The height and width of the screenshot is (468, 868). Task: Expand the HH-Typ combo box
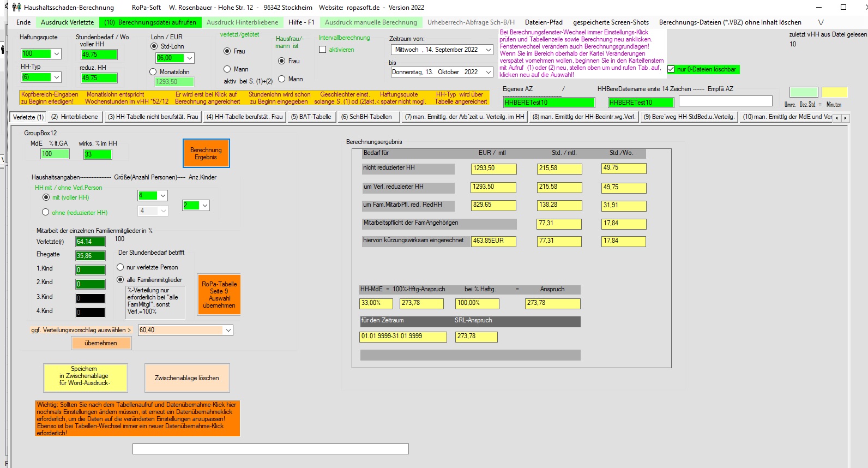57,77
